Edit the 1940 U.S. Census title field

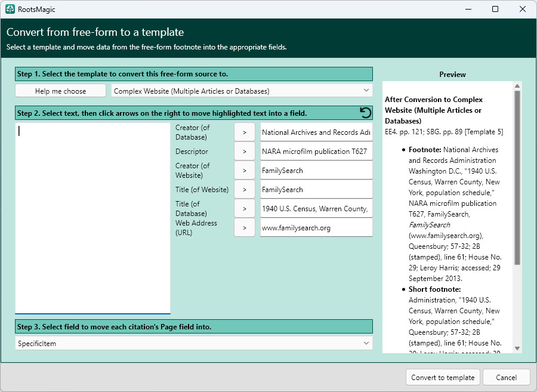click(x=316, y=208)
